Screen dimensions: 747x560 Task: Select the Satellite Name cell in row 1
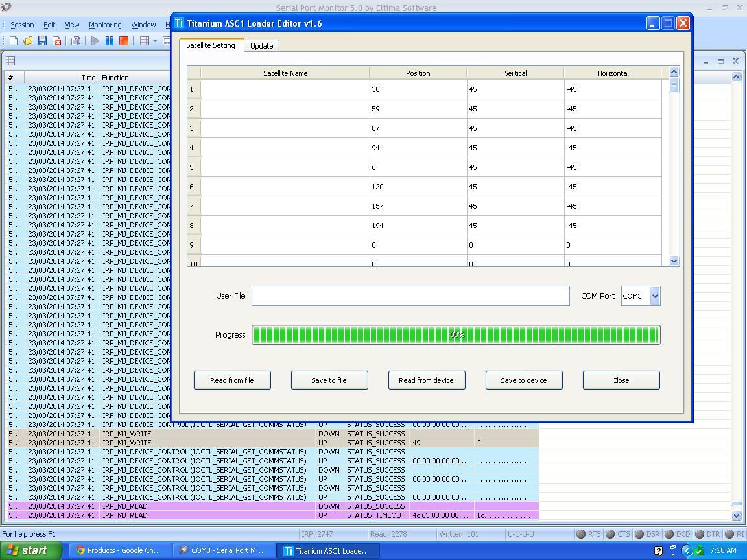tap(285, 89)
